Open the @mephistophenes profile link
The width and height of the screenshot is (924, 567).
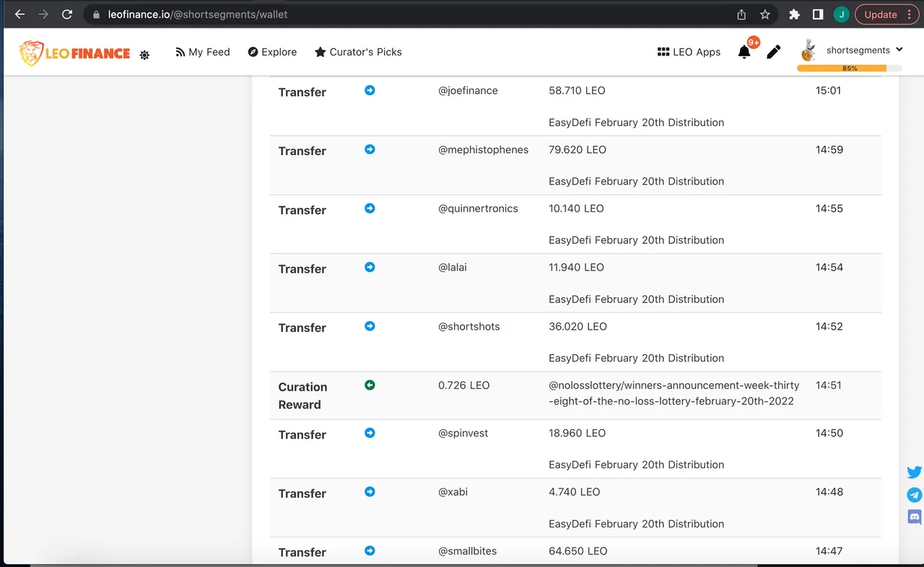point(483,149)
